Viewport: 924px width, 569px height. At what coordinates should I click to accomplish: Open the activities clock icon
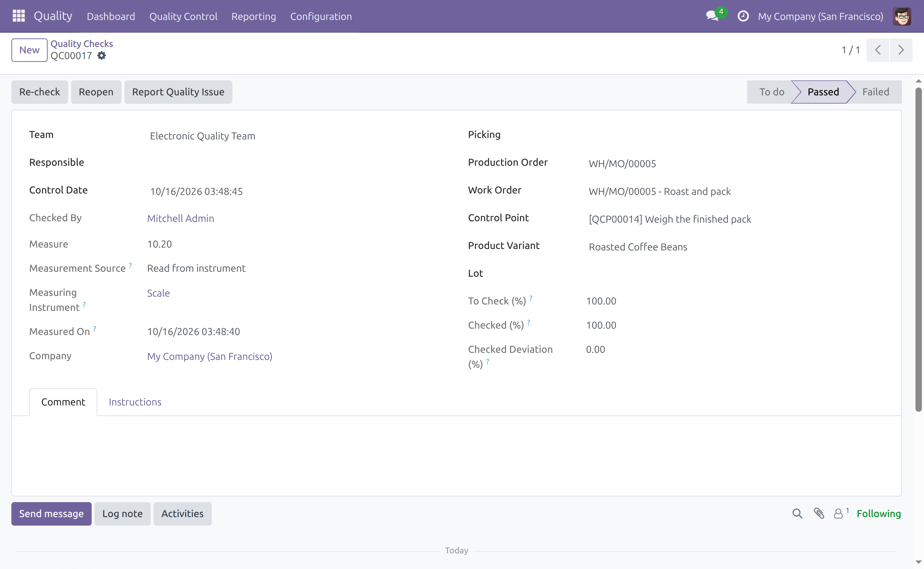point(743,16)
